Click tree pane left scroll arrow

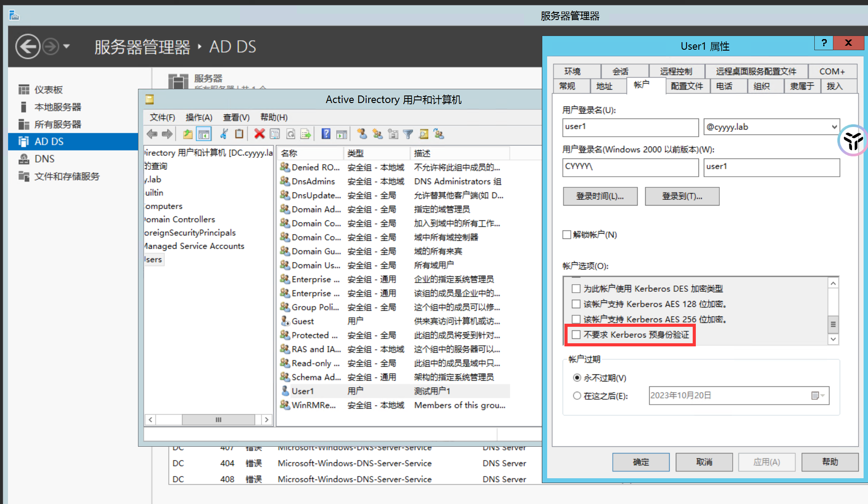click(x=150, y=420)
